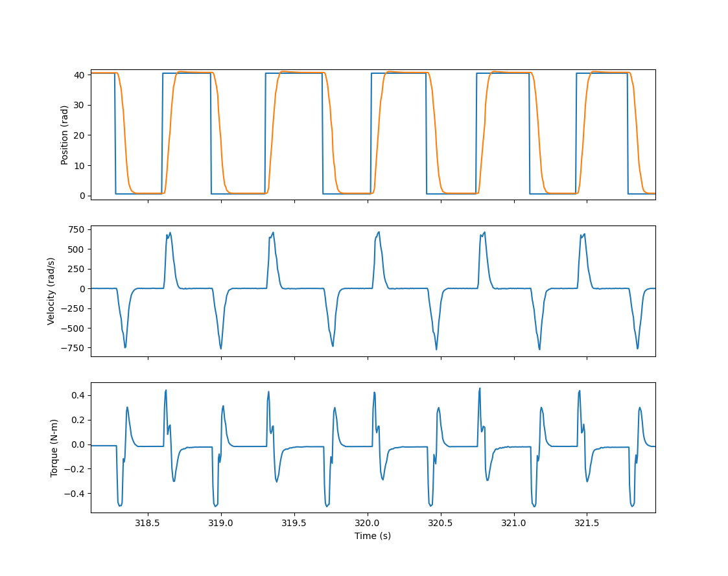Click the "Velocity (rad/s)" y-axis label
728x576 pixels.
(x=51, y=291)
